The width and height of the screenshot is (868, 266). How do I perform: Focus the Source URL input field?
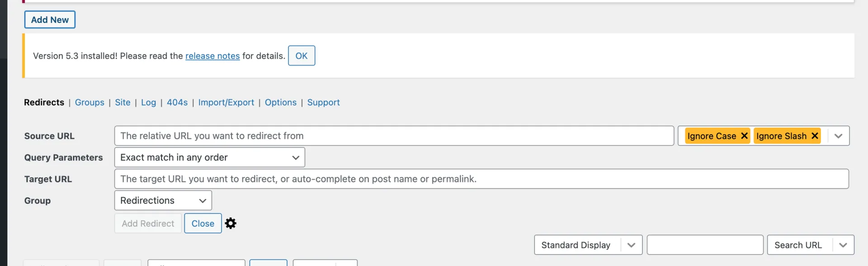pyautogui.click(x=394, y=136)
